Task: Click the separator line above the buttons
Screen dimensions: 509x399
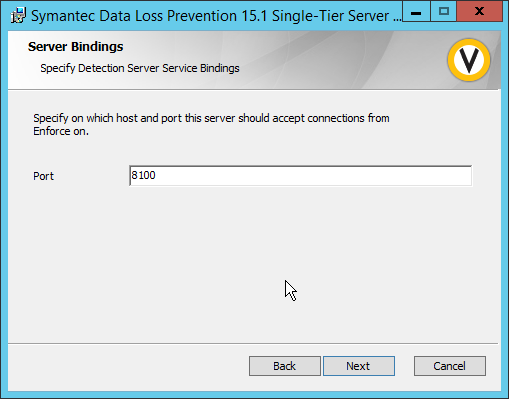Action: [x=253, y=343]
